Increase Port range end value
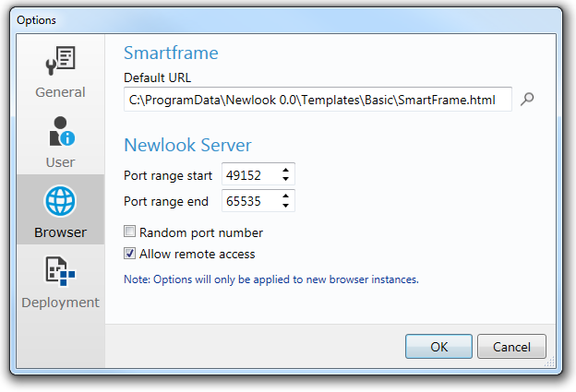The height and width of the screenshot is (392, 576). pyautogui.click(x=285, y=196)
